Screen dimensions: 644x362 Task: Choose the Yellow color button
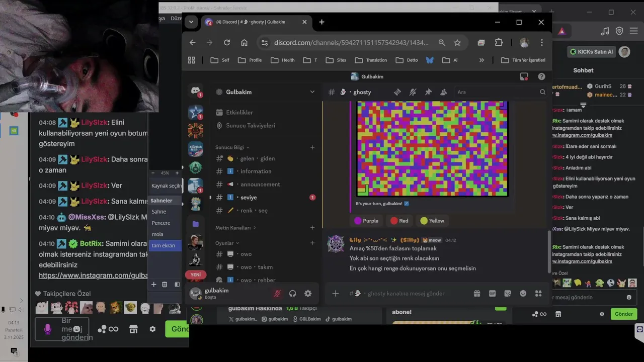click(432, 221)
